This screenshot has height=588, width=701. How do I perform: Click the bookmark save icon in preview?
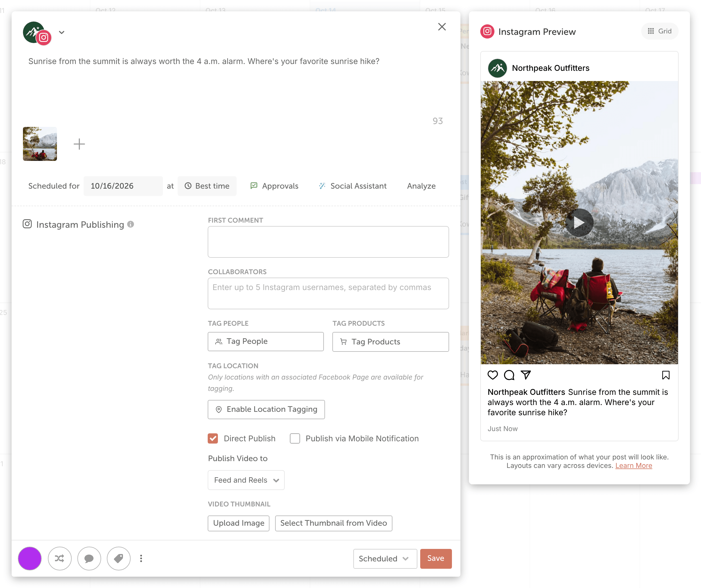click(666, 375)
